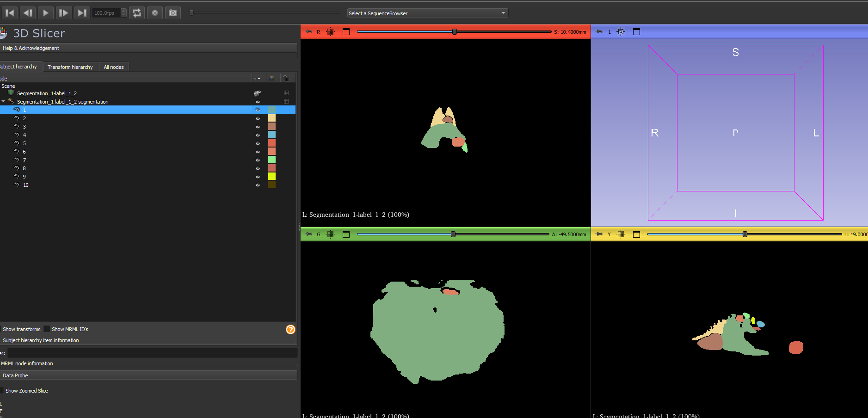Click the red slice view pin icon
Viewport: 868px width, 418px height.
309,32
